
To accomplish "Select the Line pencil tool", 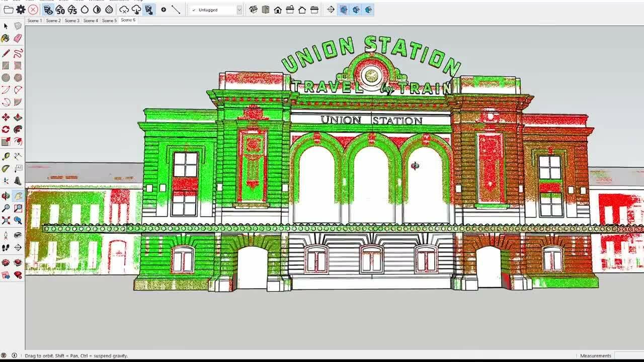I will point(6,53).
